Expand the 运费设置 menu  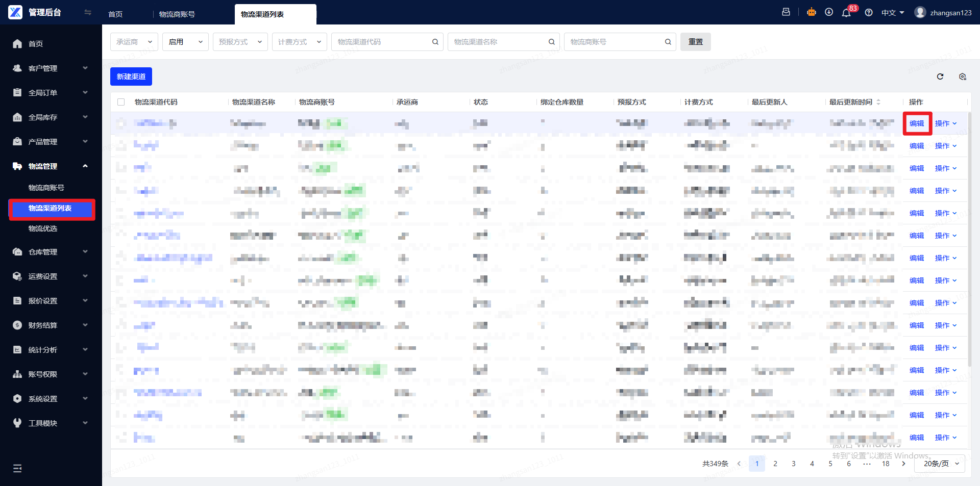coord(51,276)
